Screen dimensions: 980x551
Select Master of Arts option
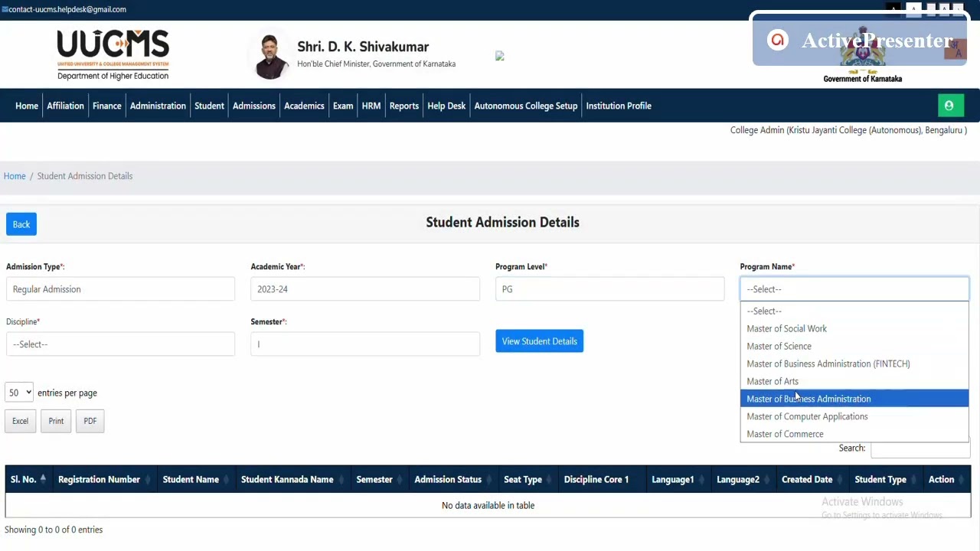click(854, 381)
